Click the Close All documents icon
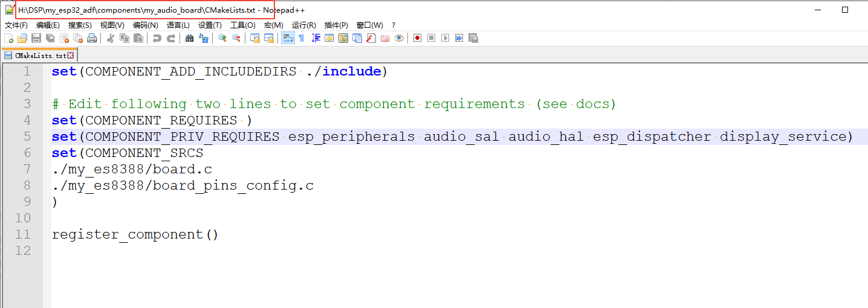868x308 pixels. click(78, 38)
